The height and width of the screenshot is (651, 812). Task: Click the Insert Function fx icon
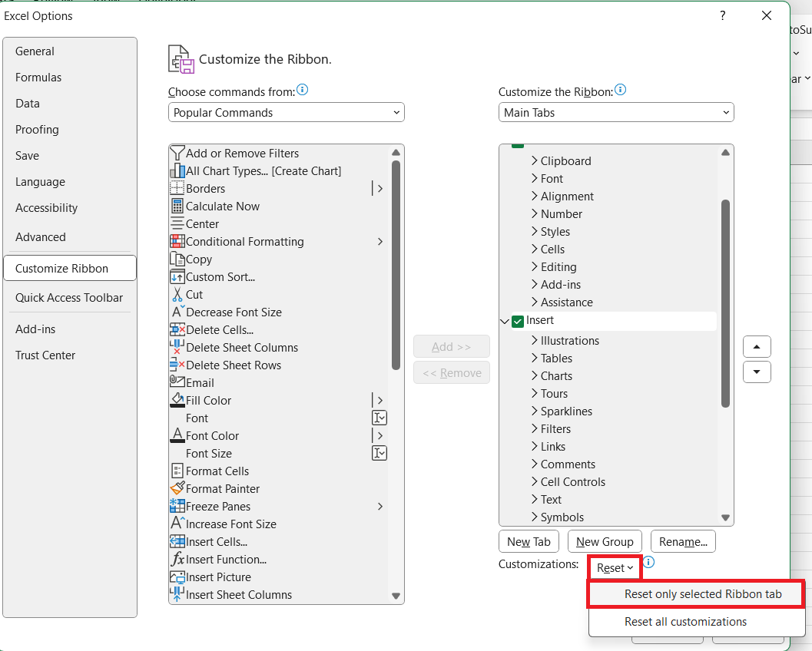177,559
